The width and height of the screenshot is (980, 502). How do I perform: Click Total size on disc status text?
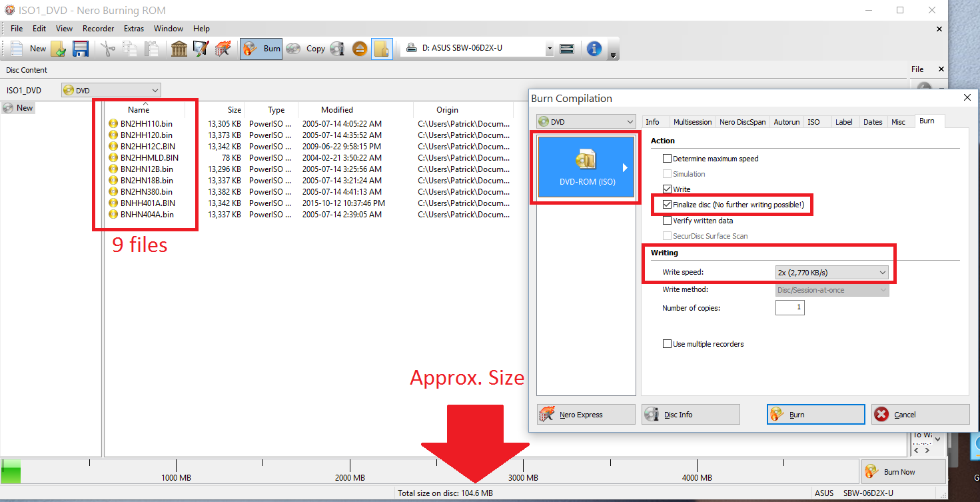445,493
